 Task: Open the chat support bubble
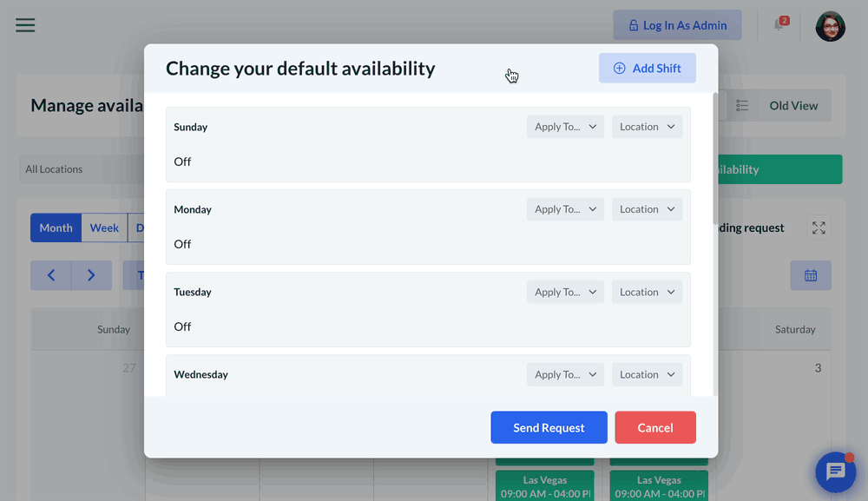click(835, 471)
